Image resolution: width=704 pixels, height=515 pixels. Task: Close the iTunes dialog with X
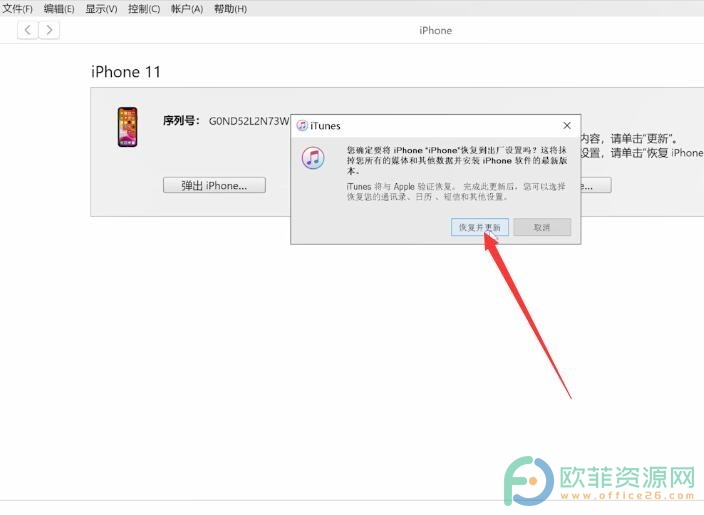pyautogui.click(x=567, y=126)
